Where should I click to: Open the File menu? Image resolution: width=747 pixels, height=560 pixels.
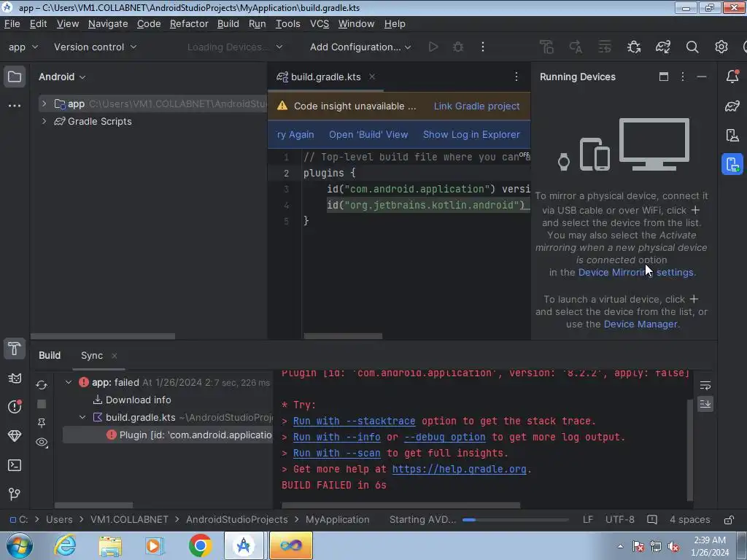click(x=12, y=24)
